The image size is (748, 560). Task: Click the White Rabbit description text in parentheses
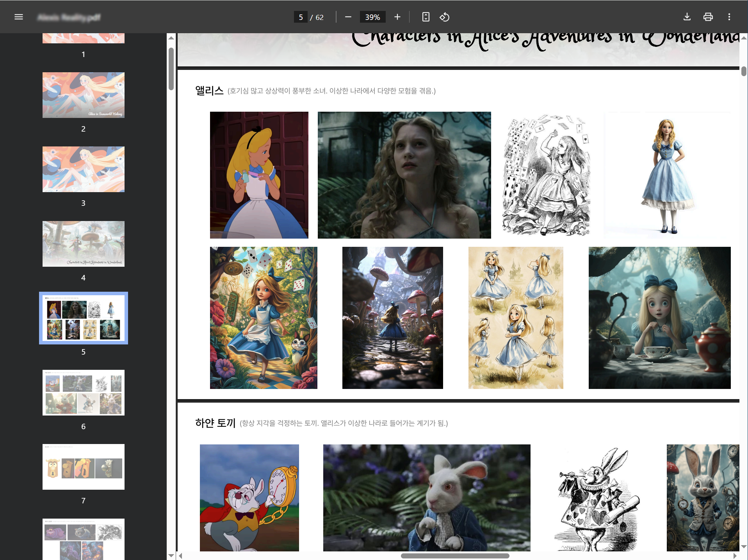pos(344,423)
